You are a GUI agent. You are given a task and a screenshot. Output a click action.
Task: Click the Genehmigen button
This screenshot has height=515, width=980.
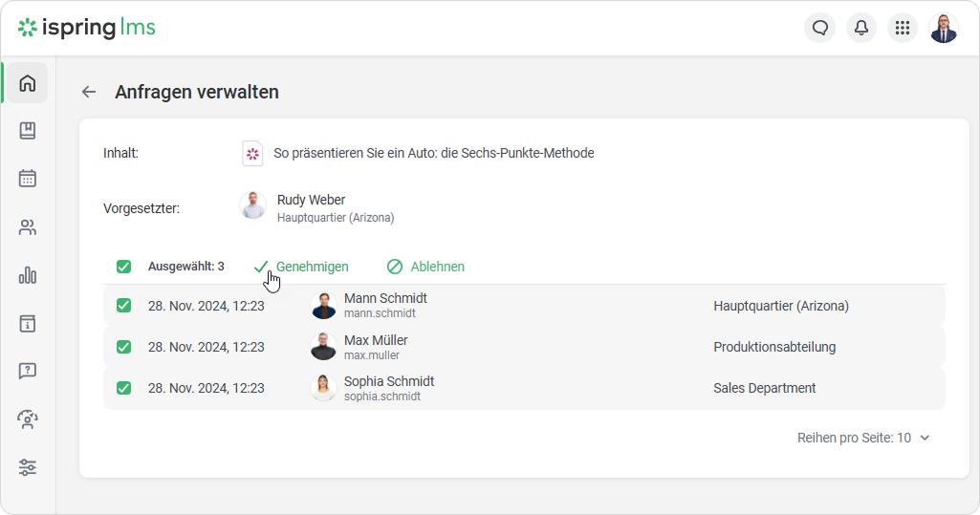point(302,267)
